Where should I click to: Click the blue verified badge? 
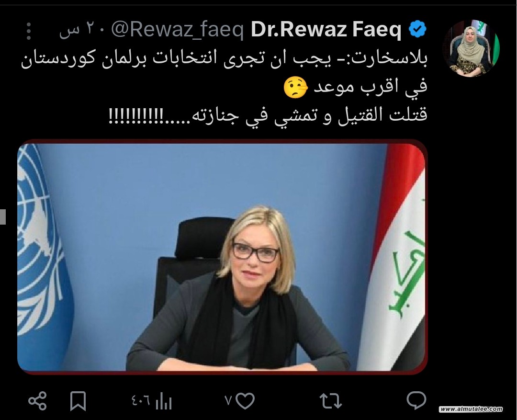tap(417, 29)
